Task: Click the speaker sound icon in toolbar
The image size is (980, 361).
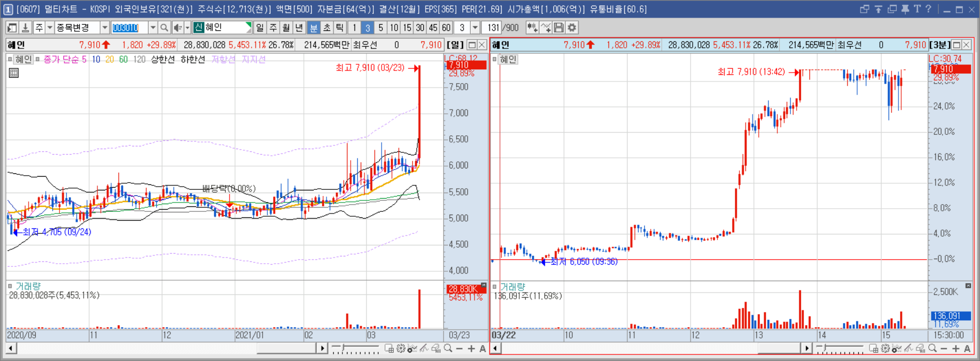Action: tap(177, 28)
